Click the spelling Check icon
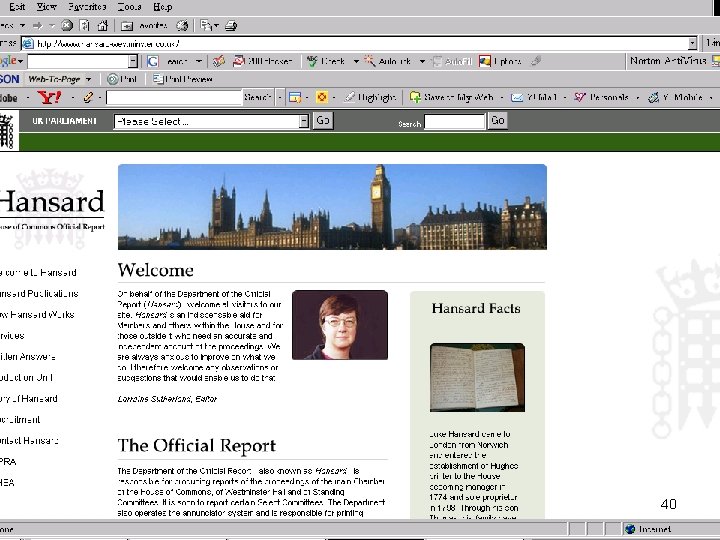This screenshot has height=540, width=720. pyautogui.click(x=312, y=61)
